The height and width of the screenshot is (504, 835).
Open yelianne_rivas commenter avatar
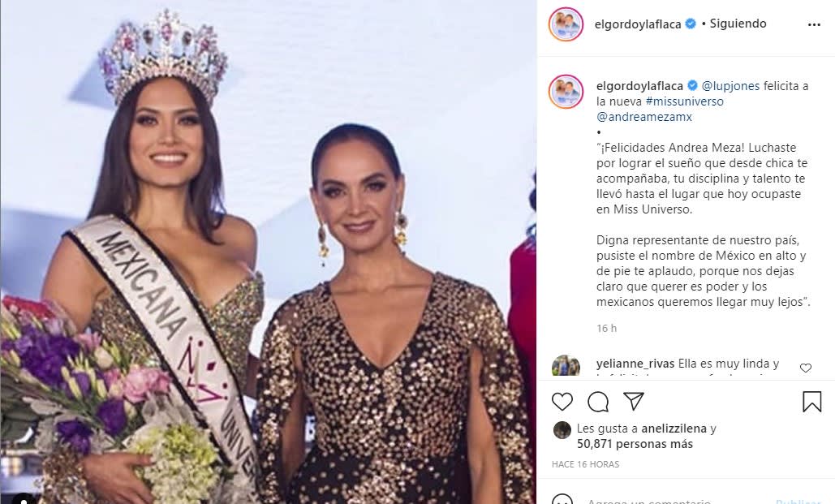pyautogui.click(x=566, y=365)
